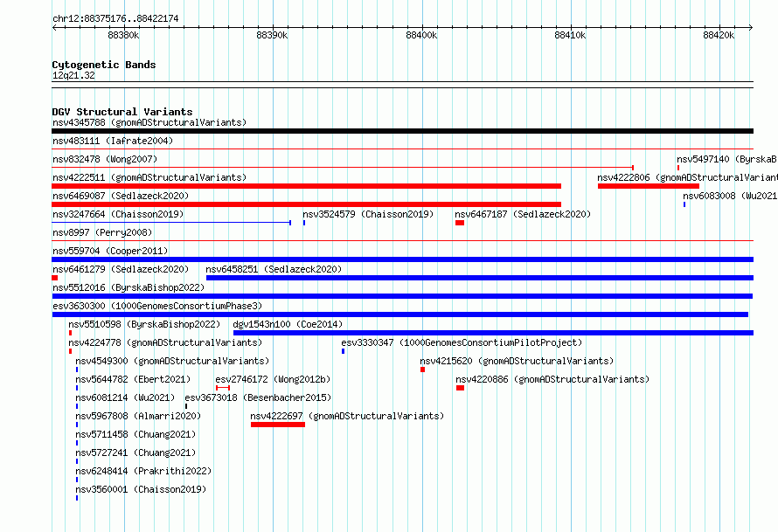Select the 12q21.32 cytoband label
The height and width of the screenshot is (532, 778).
tap(73, 75)
